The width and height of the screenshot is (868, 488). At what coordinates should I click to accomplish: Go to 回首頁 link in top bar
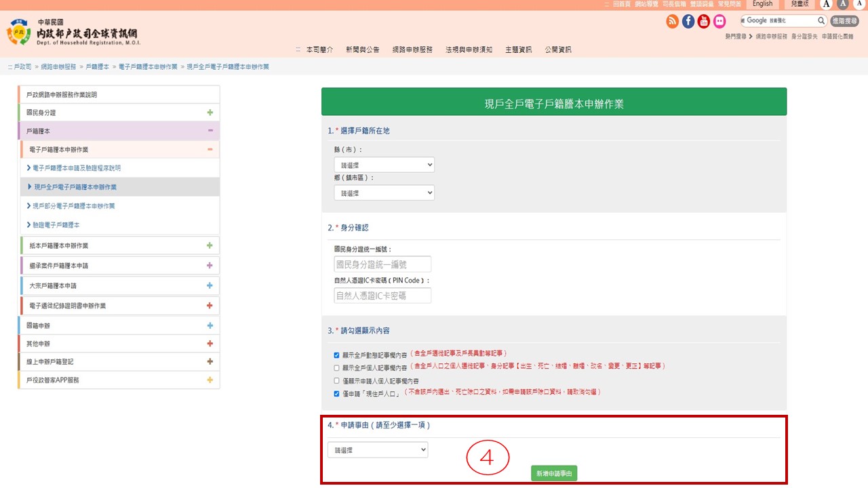pos(621,4)
